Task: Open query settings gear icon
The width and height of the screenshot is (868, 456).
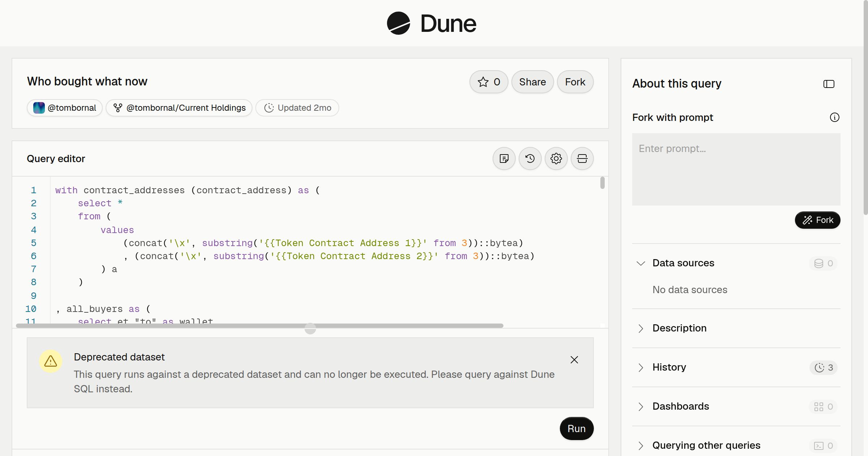Action: pyautogui.click(x=556, y=159)
